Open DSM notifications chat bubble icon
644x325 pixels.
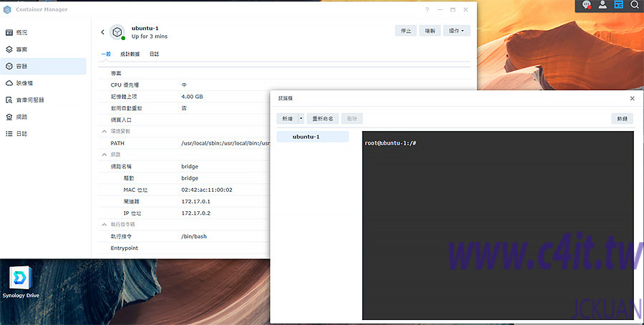[x=587, y=5]
